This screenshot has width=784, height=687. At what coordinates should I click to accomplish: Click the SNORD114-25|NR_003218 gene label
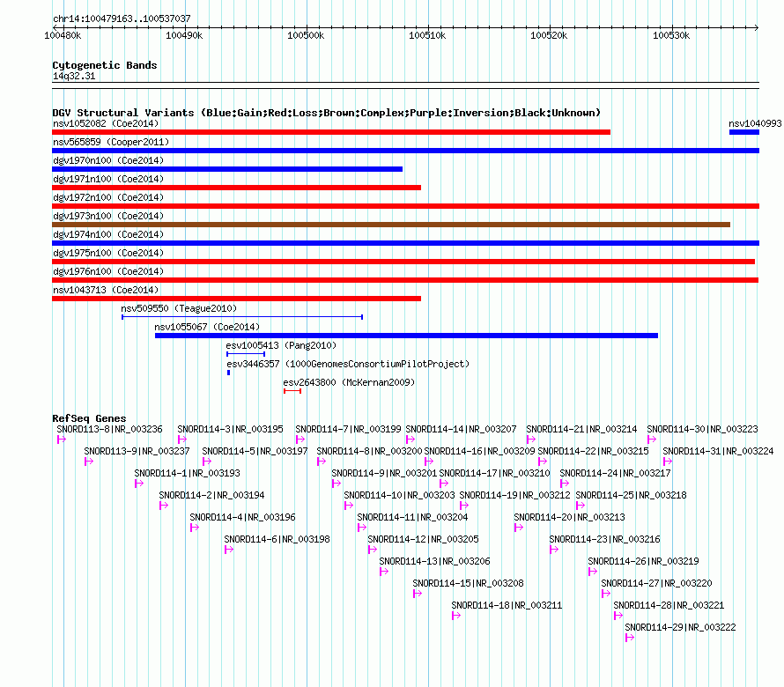631,495
